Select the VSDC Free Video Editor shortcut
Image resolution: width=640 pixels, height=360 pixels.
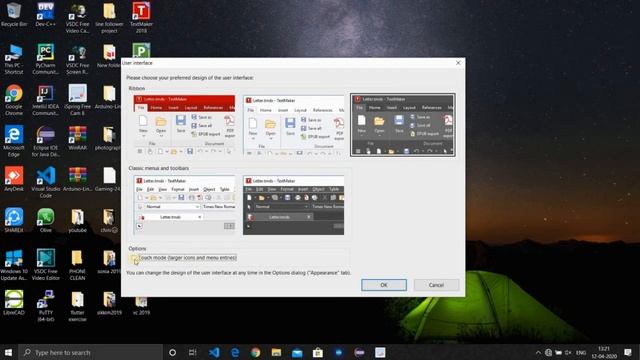[x=45, y=265]
